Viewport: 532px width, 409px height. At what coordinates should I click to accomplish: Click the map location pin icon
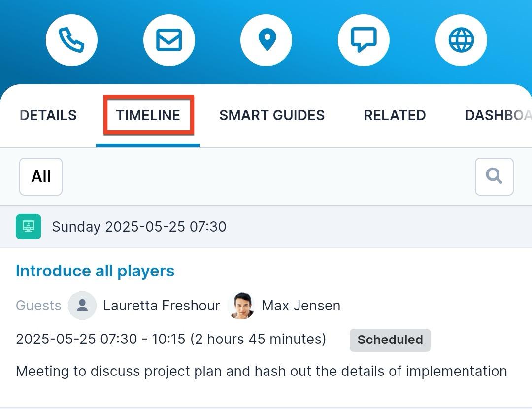click(266, 40)
